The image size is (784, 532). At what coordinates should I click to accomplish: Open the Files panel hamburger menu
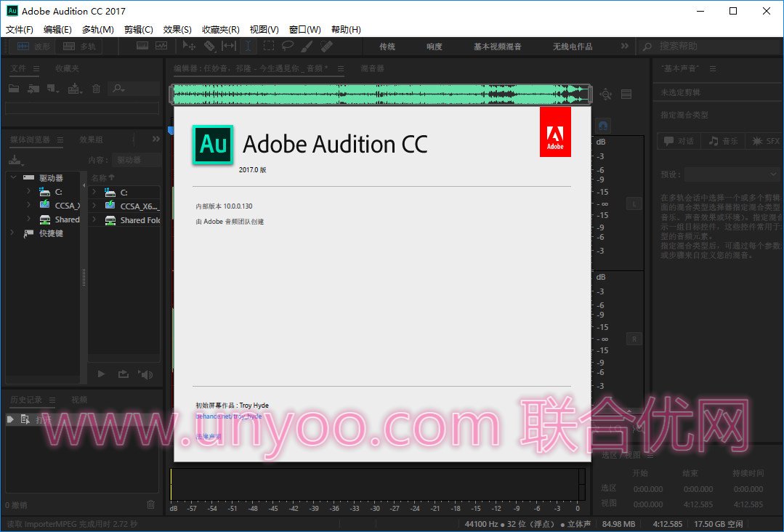tap(36, 69)
